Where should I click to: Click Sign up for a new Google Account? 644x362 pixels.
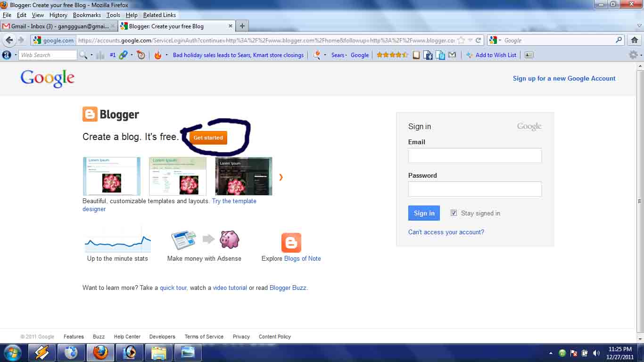[564, 78]
